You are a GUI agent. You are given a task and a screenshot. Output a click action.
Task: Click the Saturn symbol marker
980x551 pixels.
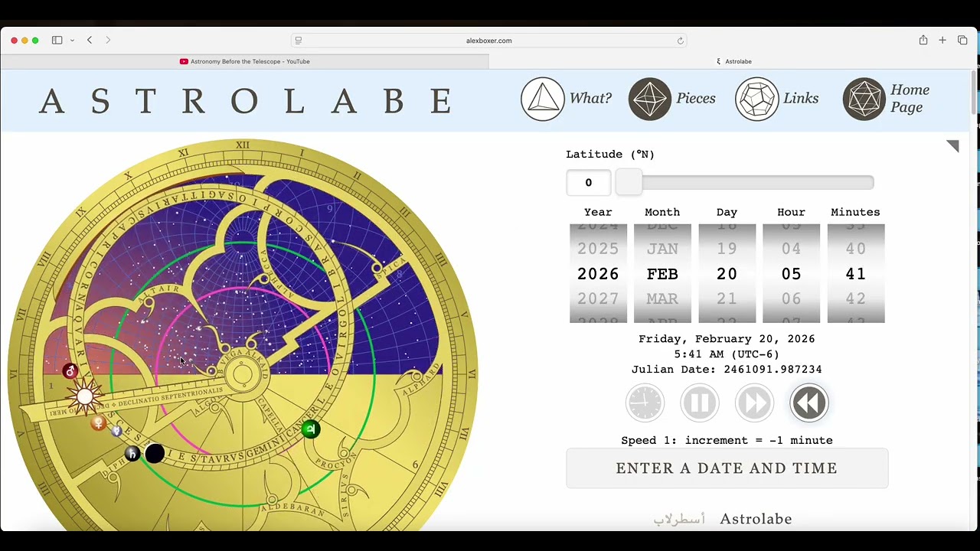[132, 454]
